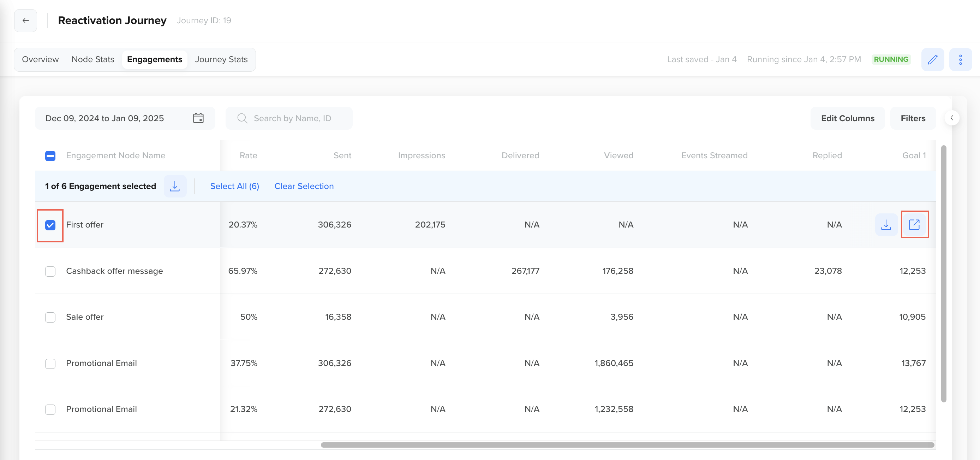Click the Filters button
This screenshot has height=460, width=980.
coord(913,118)
